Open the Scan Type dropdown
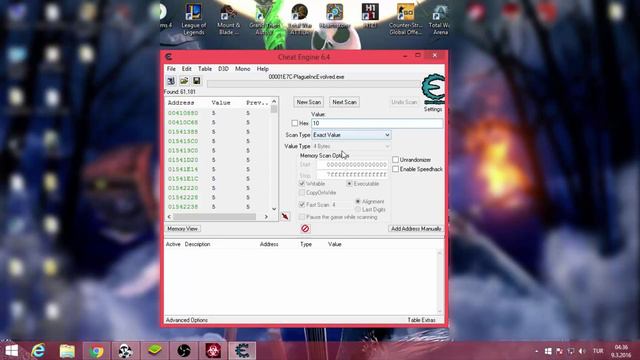Viewport: 640px width, 360px height. point(351,135)
